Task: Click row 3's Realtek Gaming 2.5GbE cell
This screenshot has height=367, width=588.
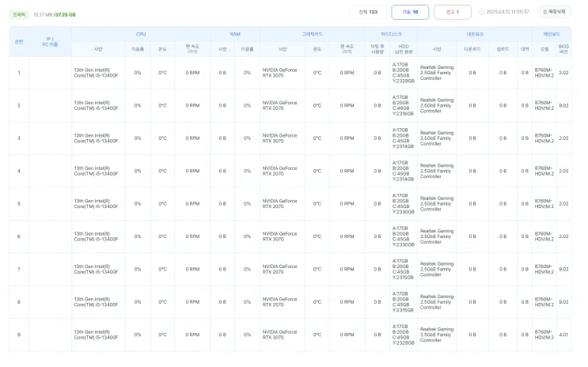Action: 437,138
